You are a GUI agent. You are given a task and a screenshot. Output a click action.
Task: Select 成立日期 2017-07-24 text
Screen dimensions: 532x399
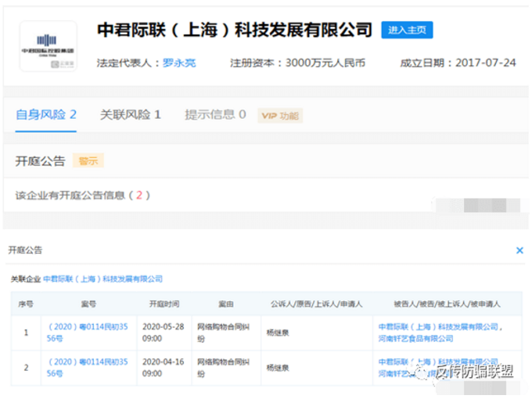(458, 63)
